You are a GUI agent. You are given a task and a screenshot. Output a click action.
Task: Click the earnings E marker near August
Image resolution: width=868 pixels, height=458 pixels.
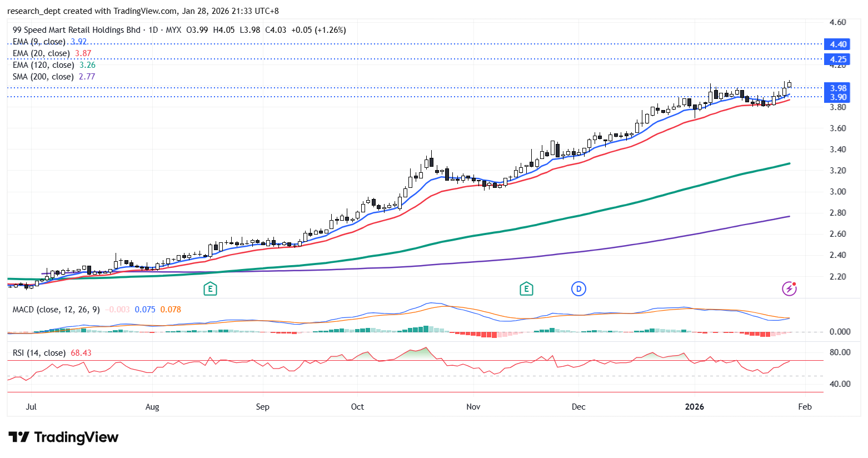coord(209,288)
